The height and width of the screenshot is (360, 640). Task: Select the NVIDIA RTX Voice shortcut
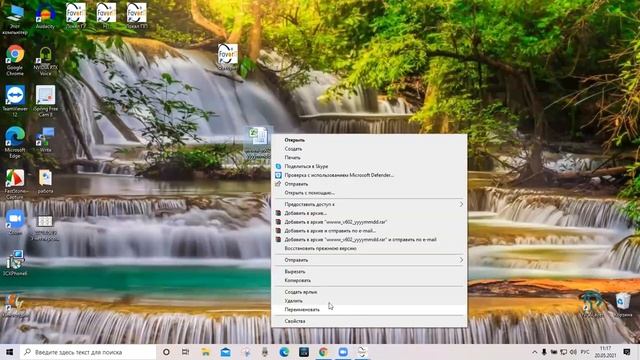[45, 61]
